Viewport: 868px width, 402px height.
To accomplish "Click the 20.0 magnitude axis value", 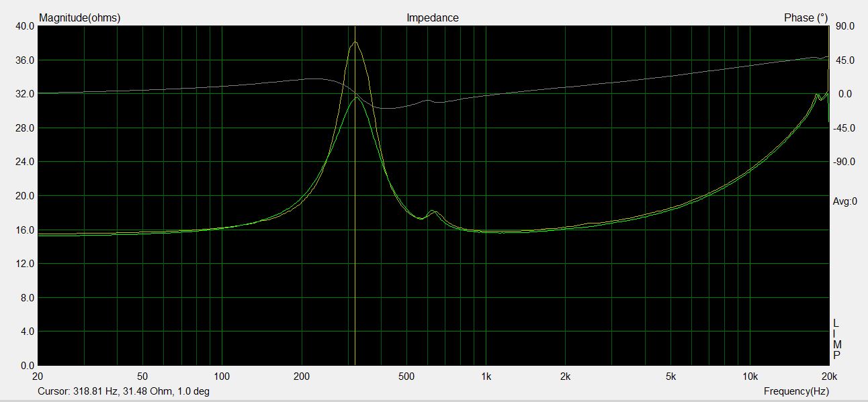I will pyautogui.click(x=25, y=196).
